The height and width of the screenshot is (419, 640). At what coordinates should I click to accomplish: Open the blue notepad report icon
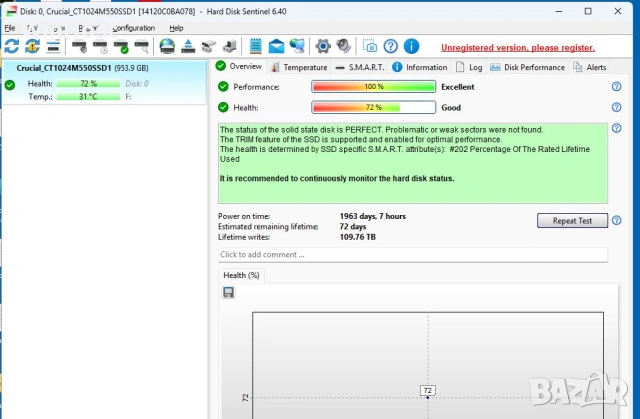pyautogui.click(x=256, y=46)
